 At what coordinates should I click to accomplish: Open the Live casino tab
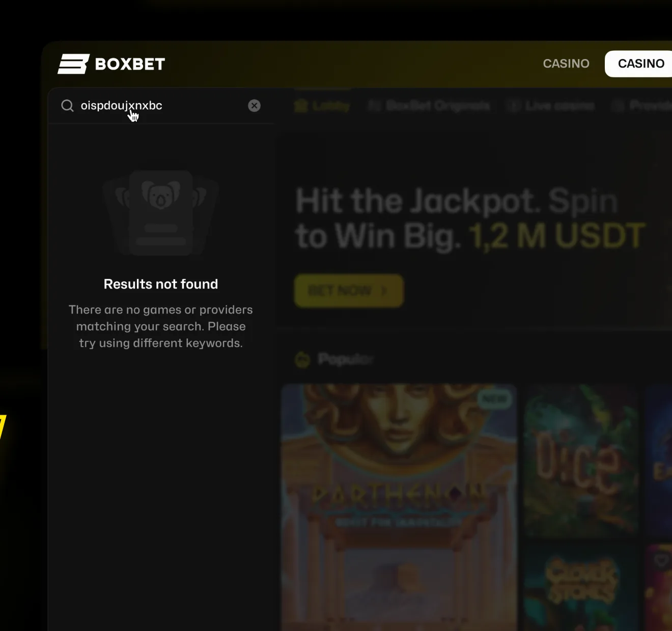pyautogui.click(x=551, y=106)
